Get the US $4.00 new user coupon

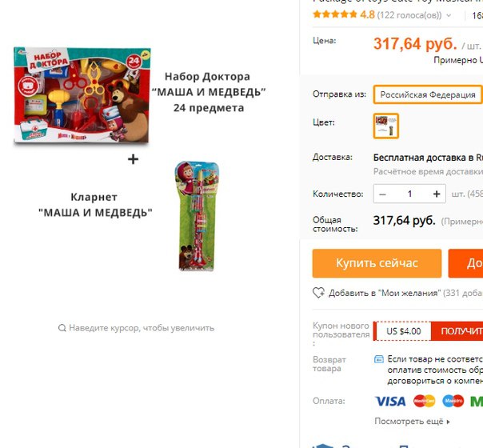pos(457,331)
